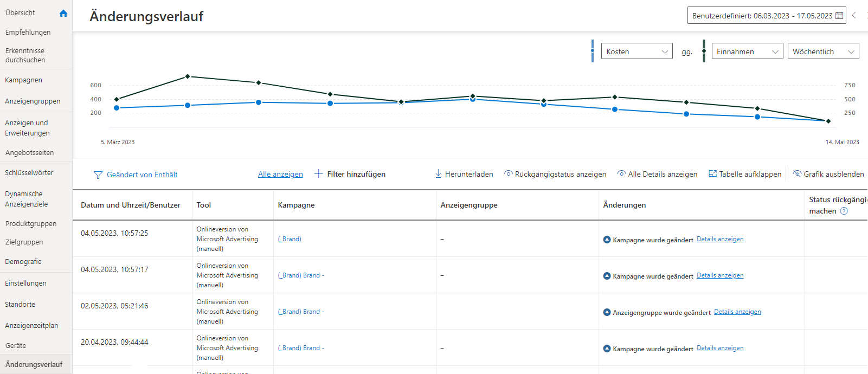Toggle Alle Details anzeigen

[x=657, y=174]
